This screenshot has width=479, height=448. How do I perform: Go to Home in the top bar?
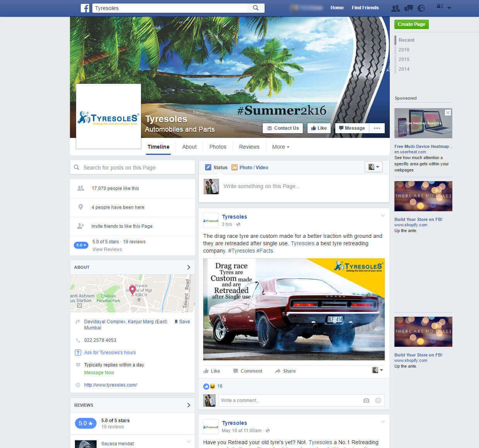point(337,8)
